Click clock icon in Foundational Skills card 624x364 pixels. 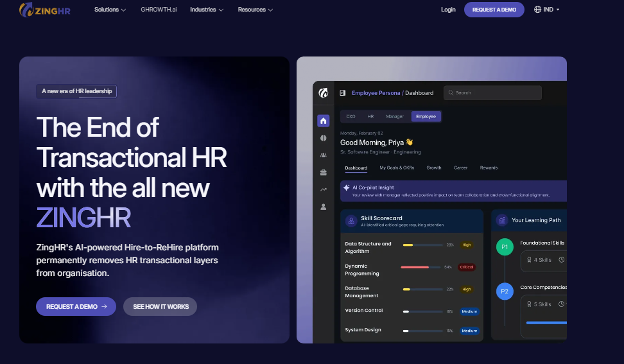pyautogui.click(x=562, y=260)
